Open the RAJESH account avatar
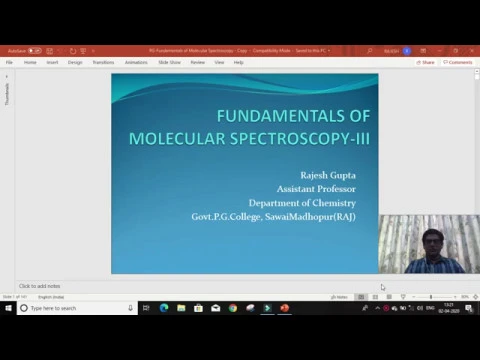 click(407, 51)
